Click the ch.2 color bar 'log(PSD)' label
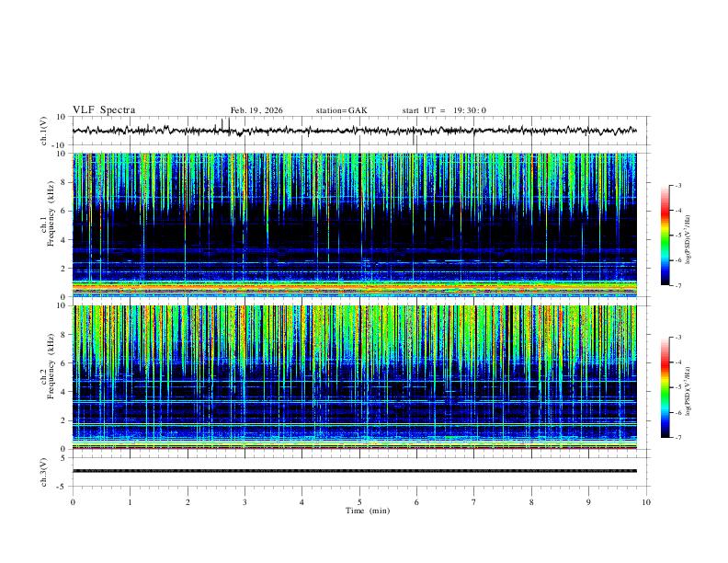The height and width of the screenshot is (563, 728). click(x=688, y=391)
